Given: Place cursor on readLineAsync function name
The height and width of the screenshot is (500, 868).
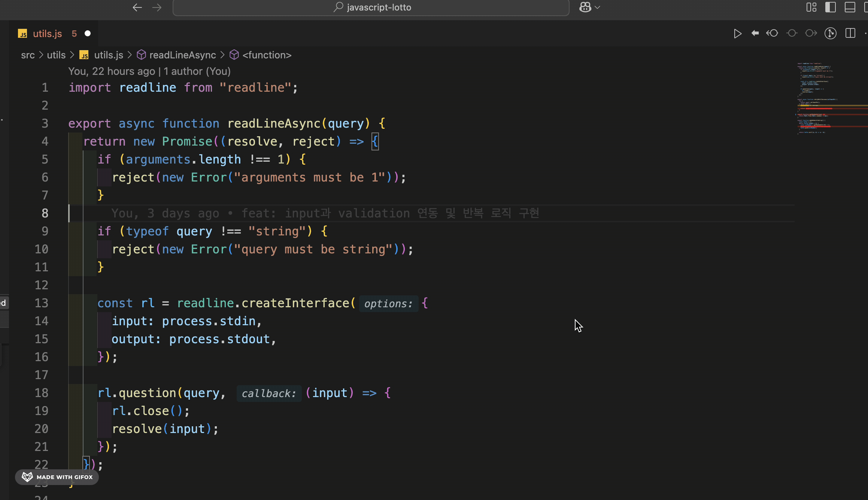Looking at the screenshot, I should [274, 124].
